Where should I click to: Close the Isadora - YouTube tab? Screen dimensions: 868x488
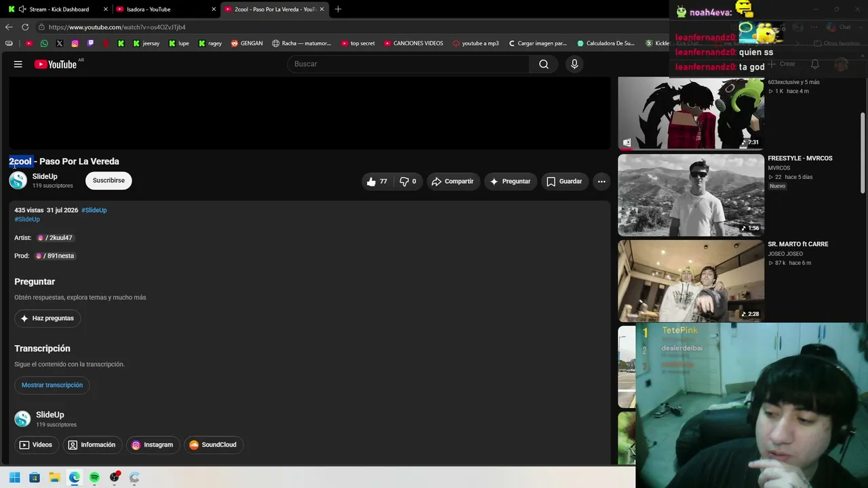click(x=214, y=9)
